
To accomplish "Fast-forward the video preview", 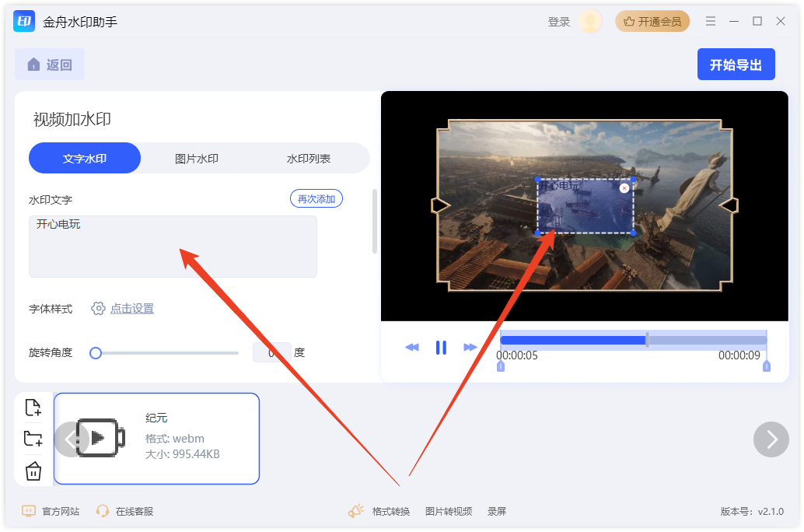I will tap(470, 347).
